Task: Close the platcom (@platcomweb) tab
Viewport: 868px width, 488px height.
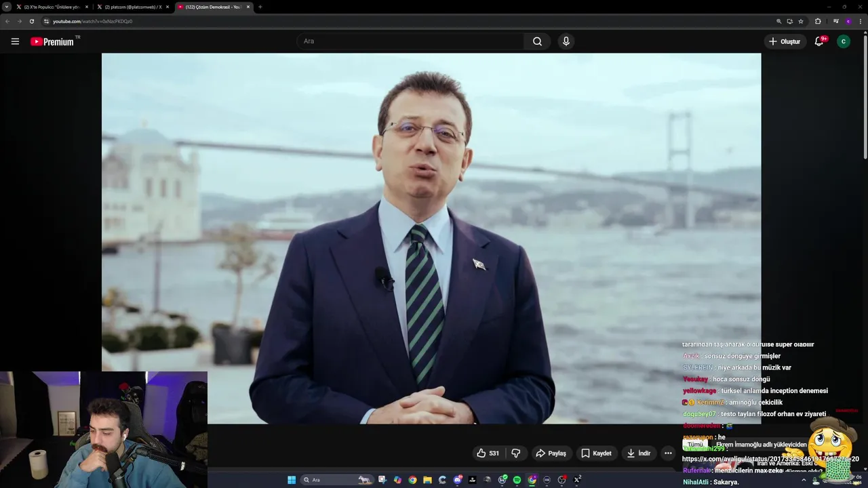Action: (167, 7)
